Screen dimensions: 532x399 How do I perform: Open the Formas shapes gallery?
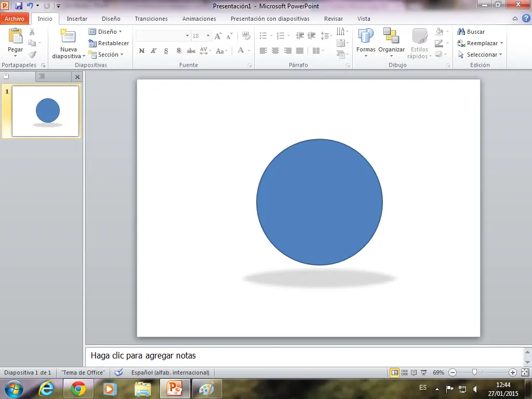coord(366,43)
